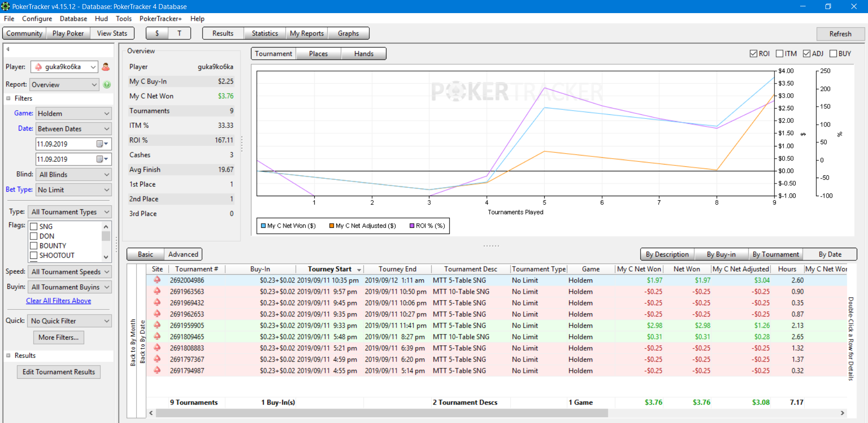Enable the BUY graph checkbox
Viewport: 868px width, 423px height.
coord(833,53)
